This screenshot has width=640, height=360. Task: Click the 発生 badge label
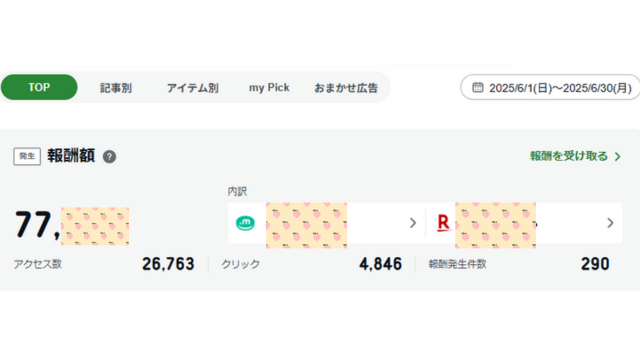(x=27, y=156)
